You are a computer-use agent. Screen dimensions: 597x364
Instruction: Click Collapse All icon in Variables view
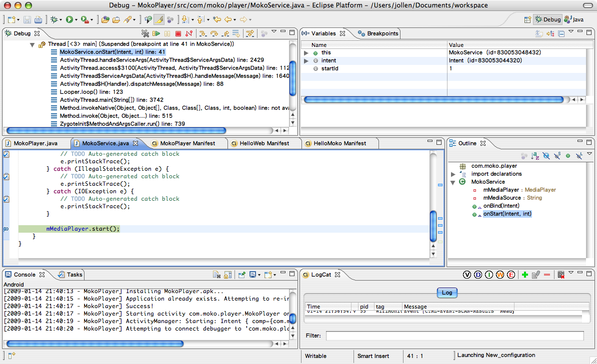coord(561,33)
